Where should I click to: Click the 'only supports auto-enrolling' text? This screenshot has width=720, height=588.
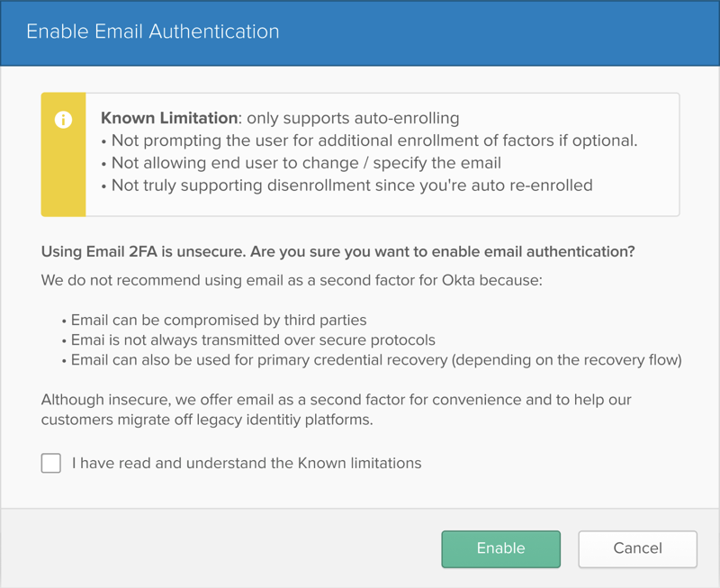click(x=353, y=118)
